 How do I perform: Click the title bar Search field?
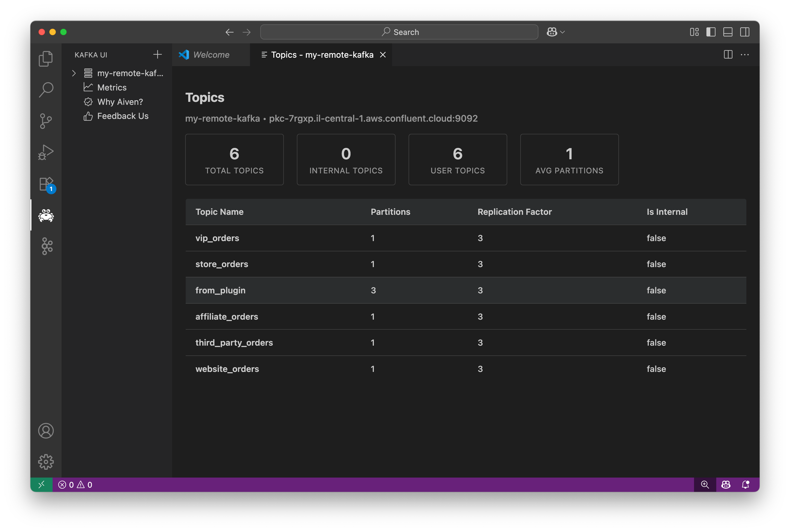[399, 32]
